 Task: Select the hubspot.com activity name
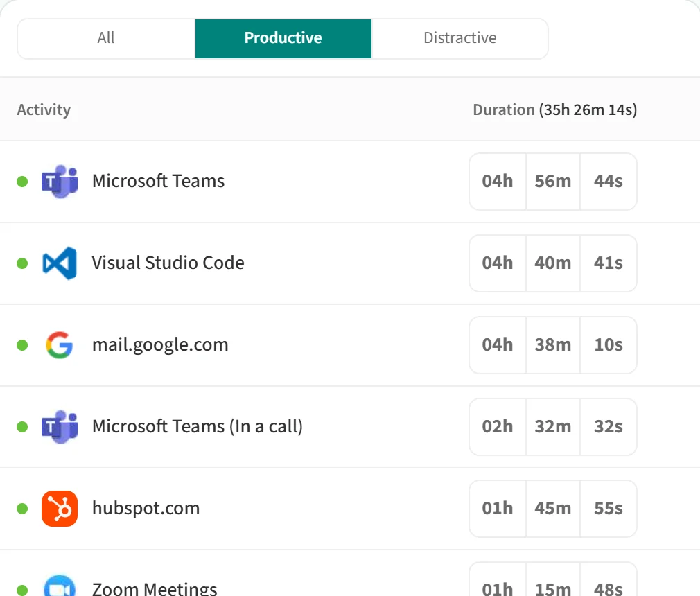pyautogui.click(x=146, y=509)
